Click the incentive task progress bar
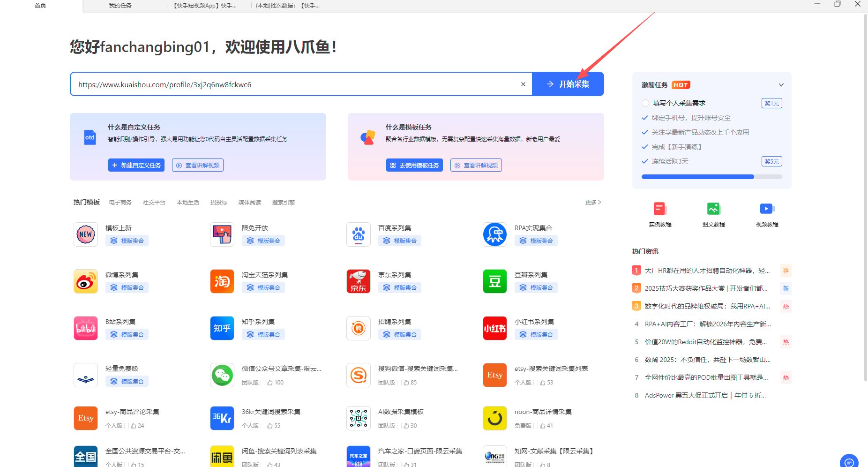This screenshot has width=868, height=467. point(711,177)
